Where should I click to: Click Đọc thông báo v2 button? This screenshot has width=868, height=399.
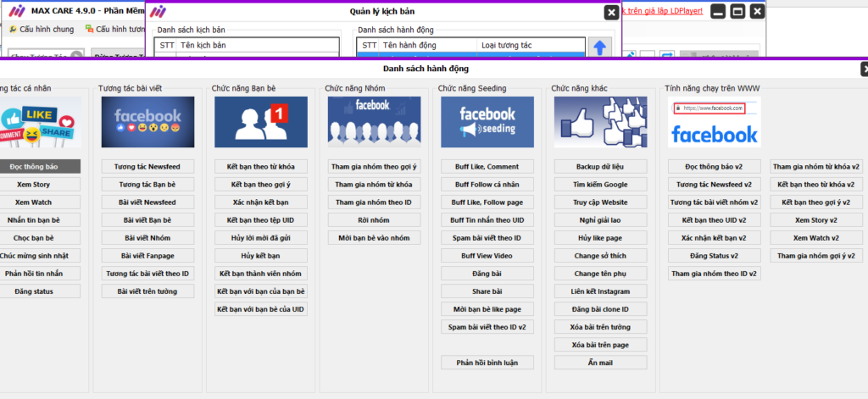[714, 166]
